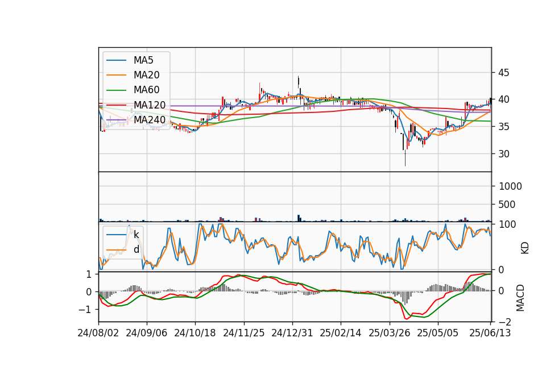Screen dimensions: 546x392
Task: Click the MA5 legend label
Action: (143, 60)
